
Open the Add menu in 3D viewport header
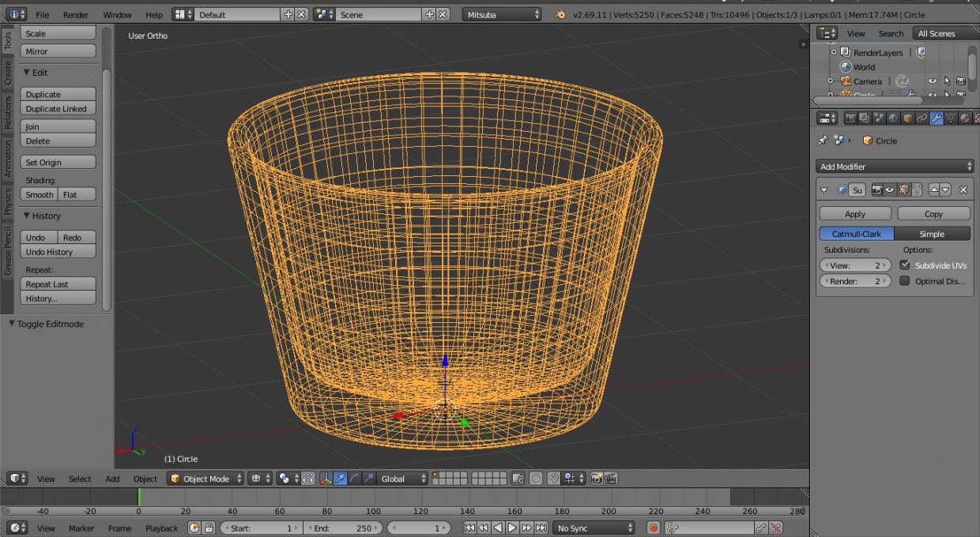(x=112, y=479)
